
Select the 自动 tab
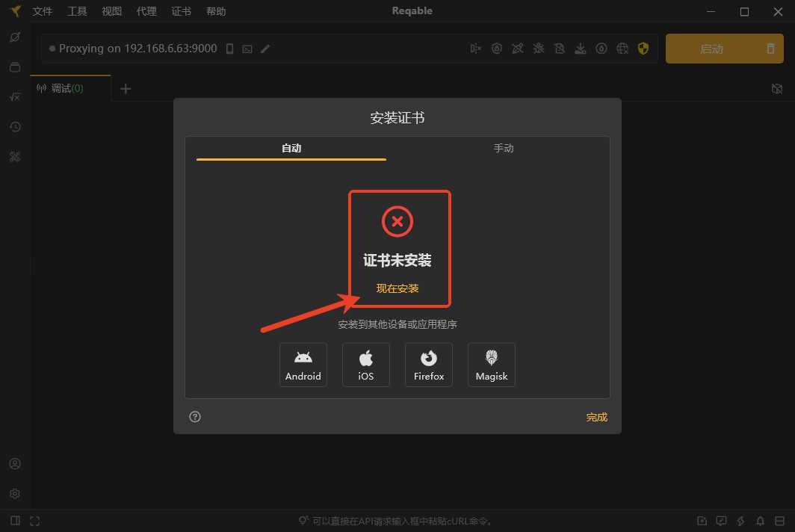coord(291,148)
